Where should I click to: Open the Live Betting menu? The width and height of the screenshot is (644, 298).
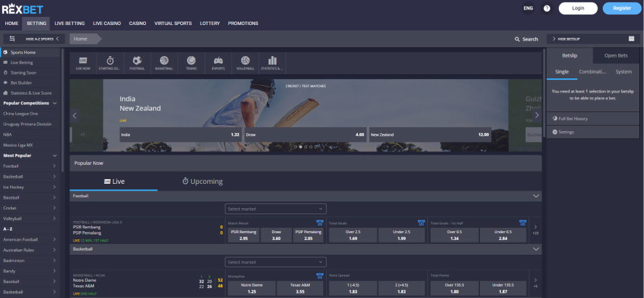click(x=70, y=24)
